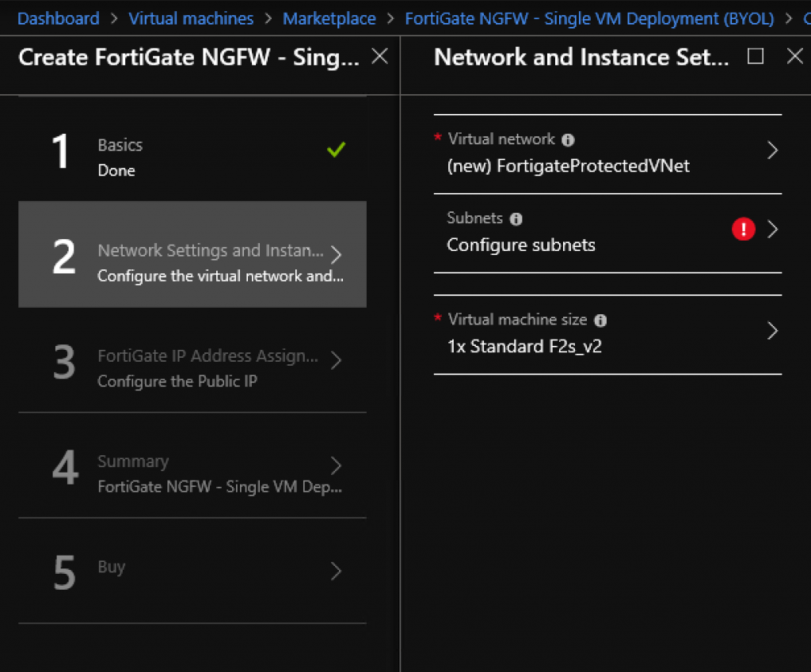Click the Subnets info icon

(516, 219)
